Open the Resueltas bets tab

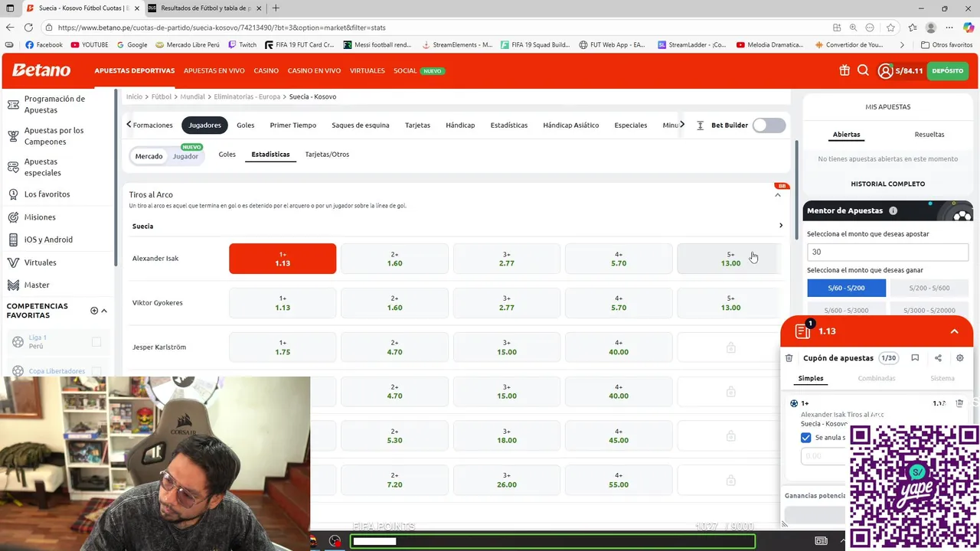coord(929,135)
